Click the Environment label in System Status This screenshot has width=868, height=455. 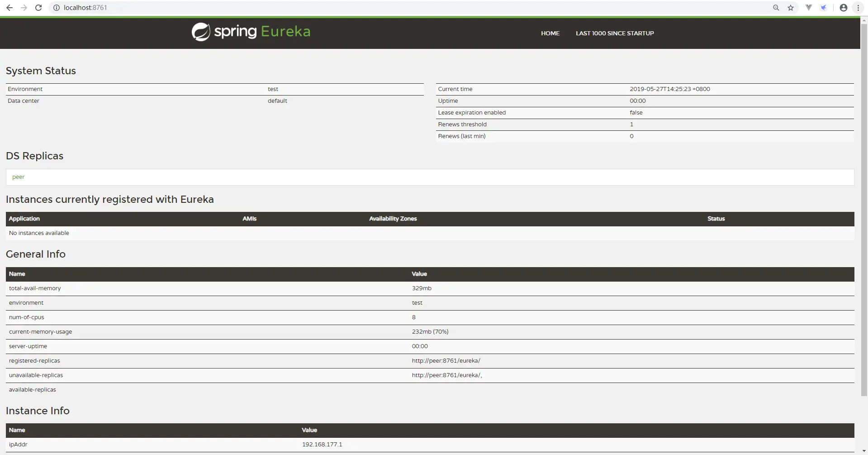pyautogui.click(x=25, y=89)
